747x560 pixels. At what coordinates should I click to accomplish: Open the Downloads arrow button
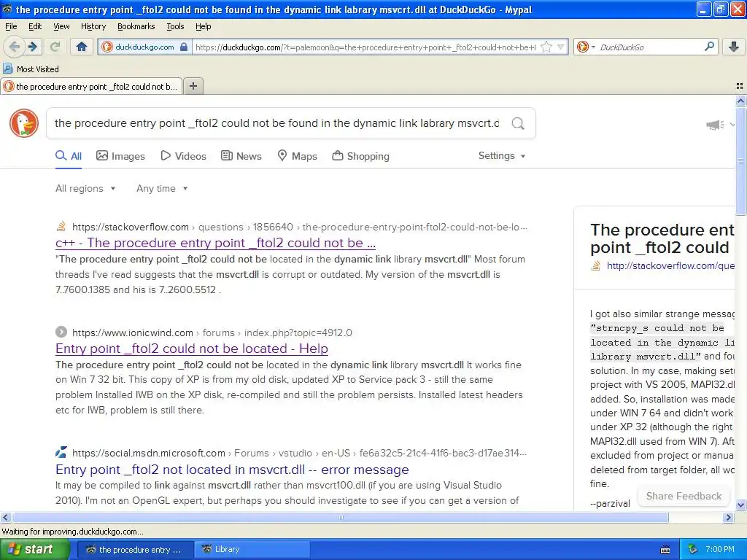[x=734, y=47]
